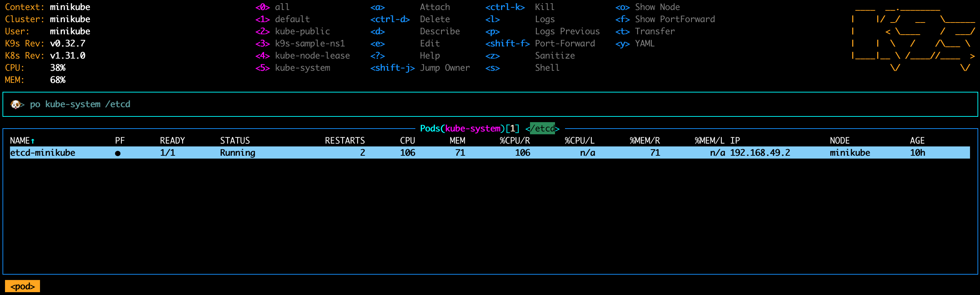Viewport: 980px width, 295px height.
Task: Click the User value minikube
Action: click(x=70, y=31)
